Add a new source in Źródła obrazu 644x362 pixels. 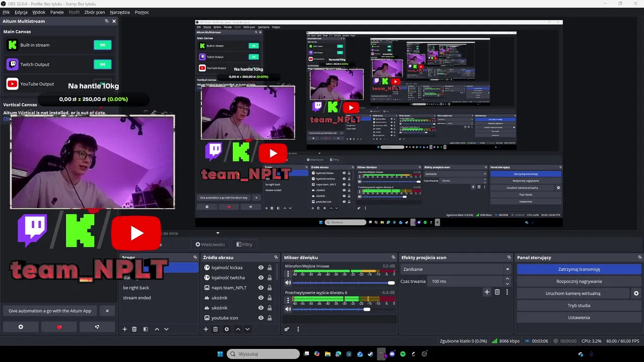click(206, 329)
